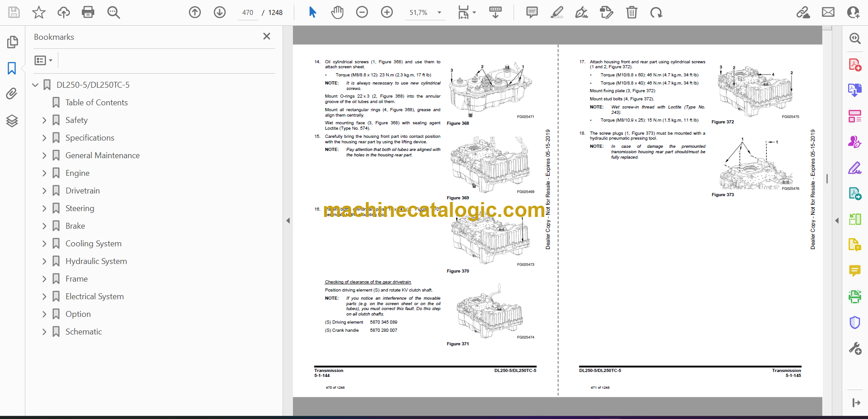868x419 pixels.
Task: Open the yellow Comment tool
Action: pos(854,271)
